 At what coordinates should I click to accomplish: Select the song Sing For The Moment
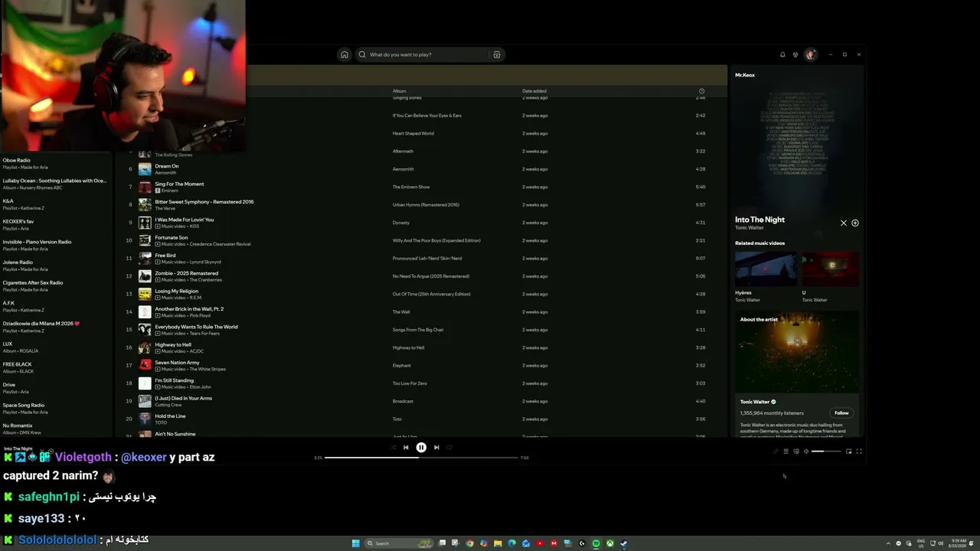[179, 184]
